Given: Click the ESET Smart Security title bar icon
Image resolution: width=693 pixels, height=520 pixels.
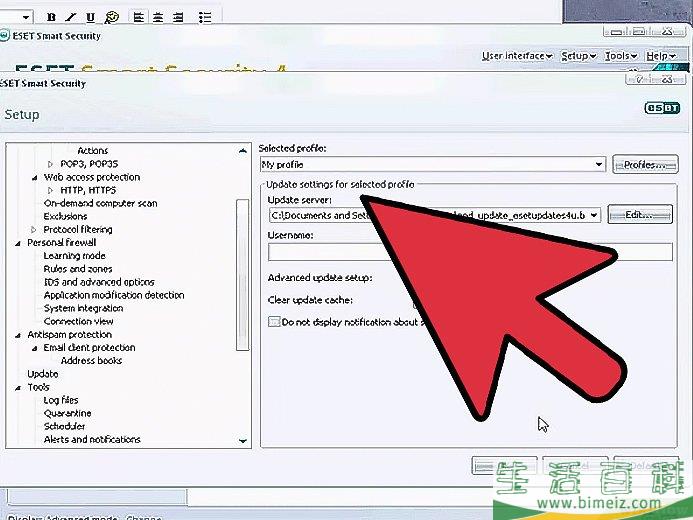Looking at the screenshot, I should click(4, 36).
